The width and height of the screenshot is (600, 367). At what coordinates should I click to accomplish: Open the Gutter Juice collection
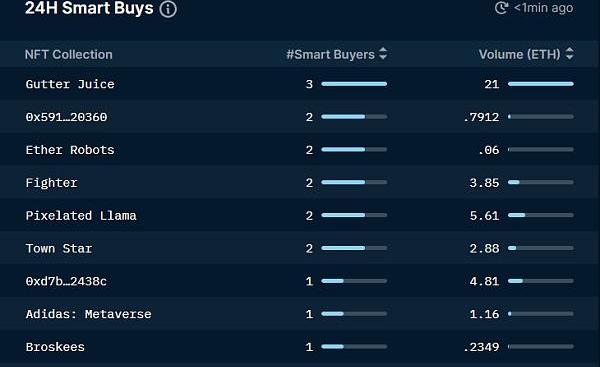tap(70, 84)
